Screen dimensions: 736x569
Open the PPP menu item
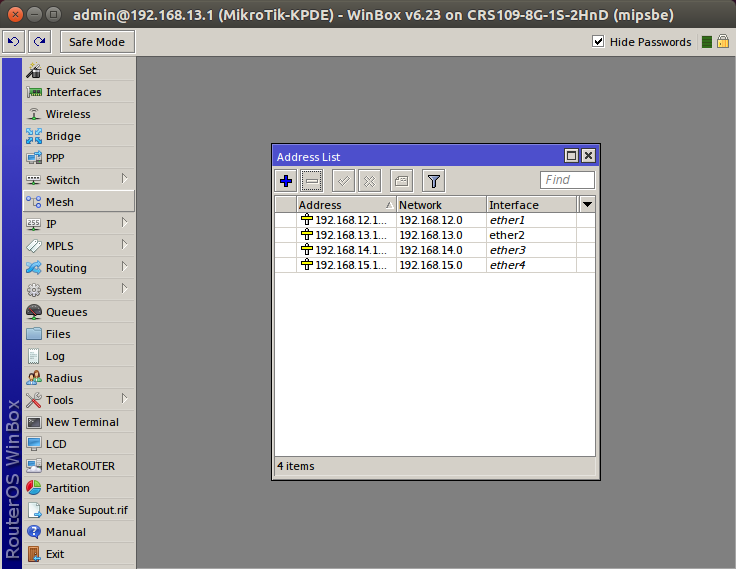79,158
